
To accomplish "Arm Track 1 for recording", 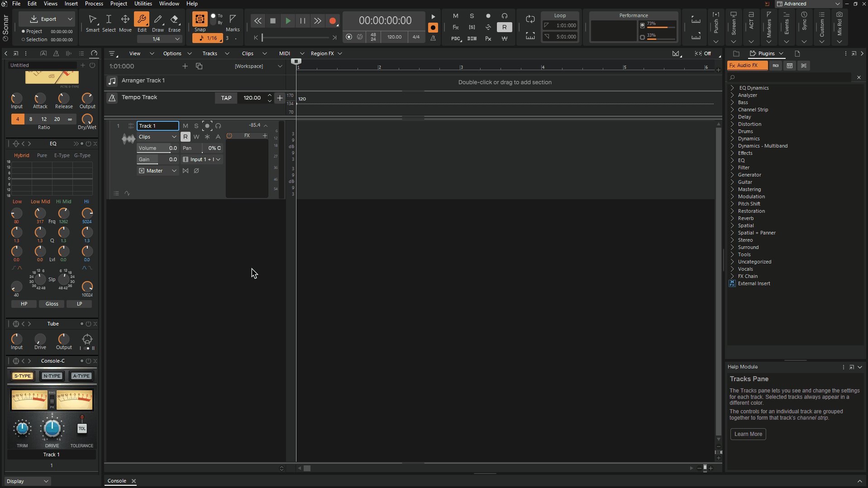I will click(x=207, y=126).
